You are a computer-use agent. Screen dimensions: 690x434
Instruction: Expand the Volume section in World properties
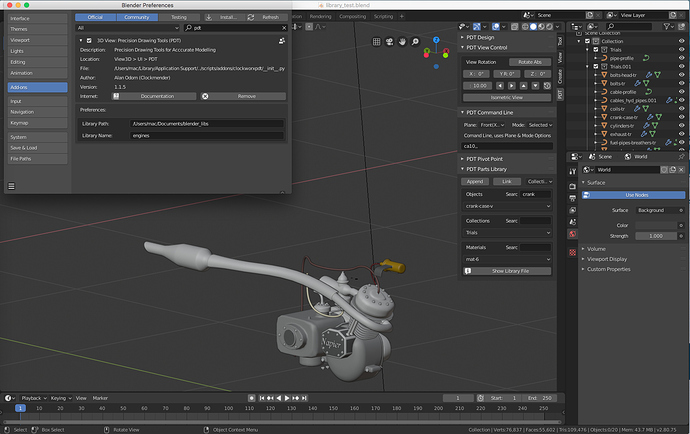click(x=596, y=249)
